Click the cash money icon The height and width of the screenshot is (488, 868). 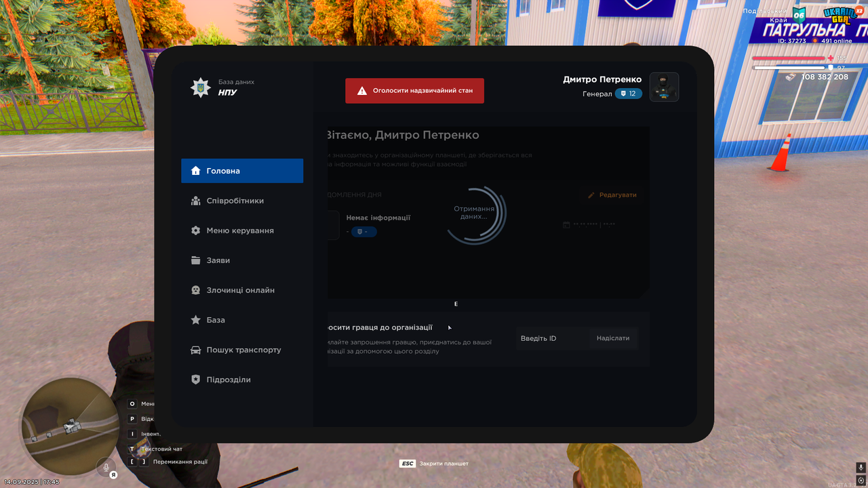(x=791, y=77)
